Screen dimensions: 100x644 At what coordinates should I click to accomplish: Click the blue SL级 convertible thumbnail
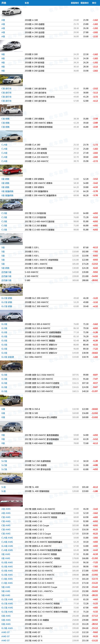(x=11, y=479)
